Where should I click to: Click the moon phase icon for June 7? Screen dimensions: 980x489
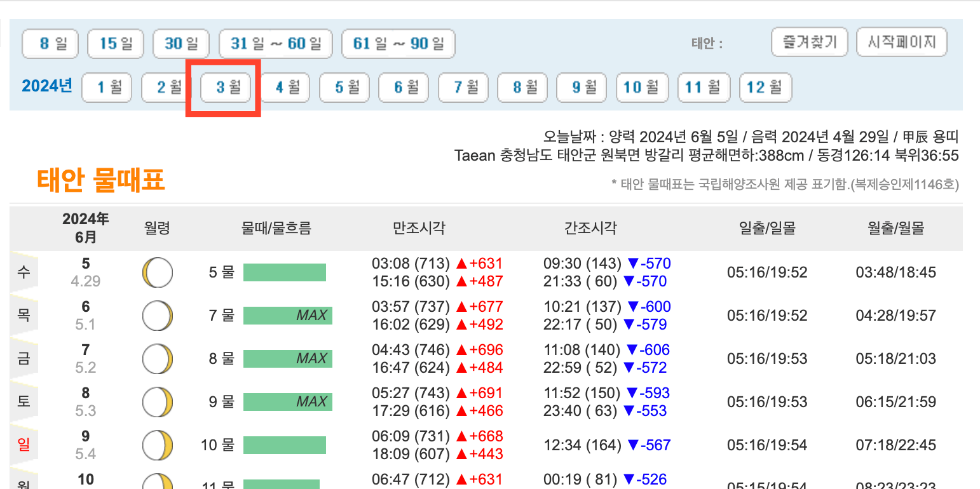click(x=157, y=359)
